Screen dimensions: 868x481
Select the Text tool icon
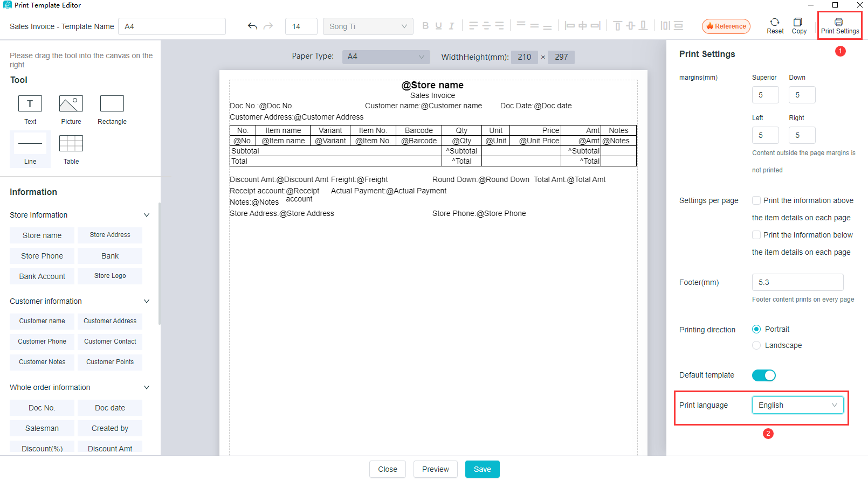coord(30,103)
